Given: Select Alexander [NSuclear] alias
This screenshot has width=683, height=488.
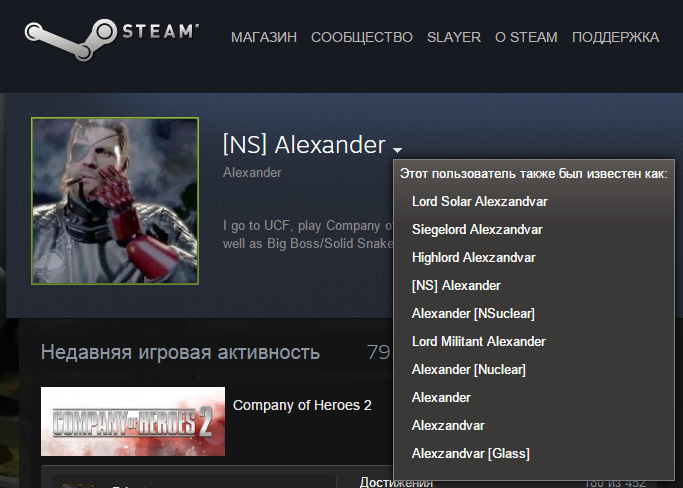Looking at the screenshot, I should [x=473, y=313].
